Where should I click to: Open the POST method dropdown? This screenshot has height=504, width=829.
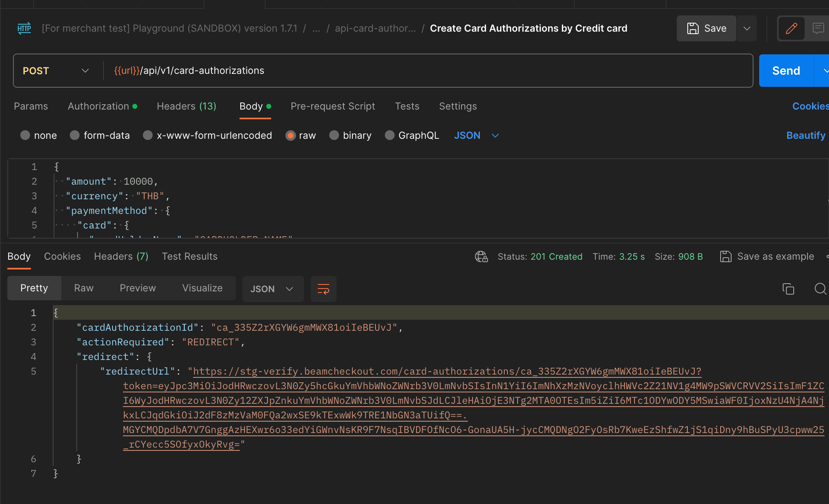tap(85, 70)
